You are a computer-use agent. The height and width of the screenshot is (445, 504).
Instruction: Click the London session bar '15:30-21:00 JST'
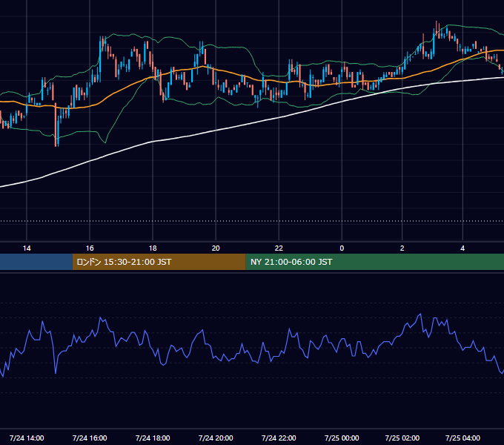159,262
